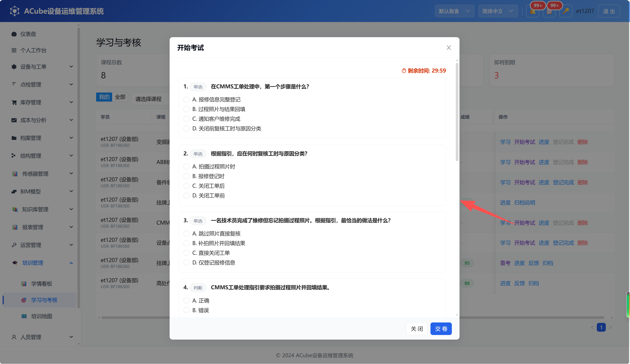Click the 仪表盘 dashboard icon

click(14, 34)
